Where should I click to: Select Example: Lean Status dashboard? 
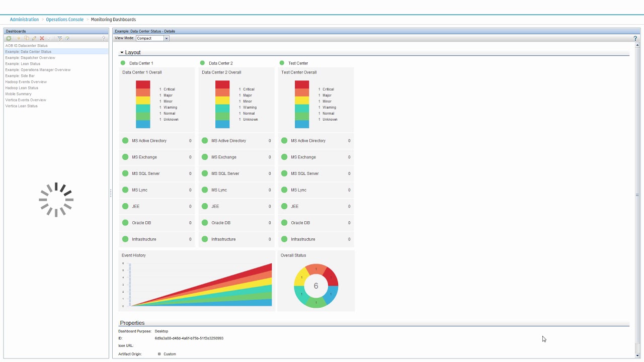56,64
